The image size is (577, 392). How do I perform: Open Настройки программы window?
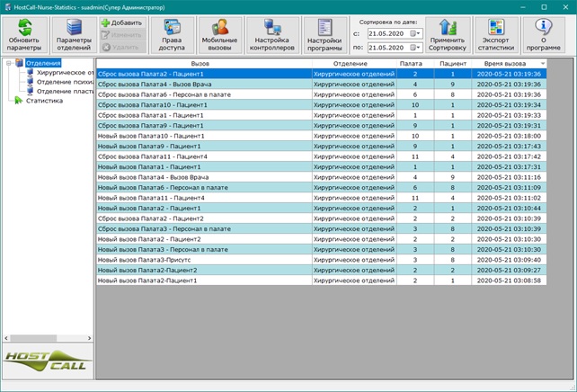pos(324,36)
